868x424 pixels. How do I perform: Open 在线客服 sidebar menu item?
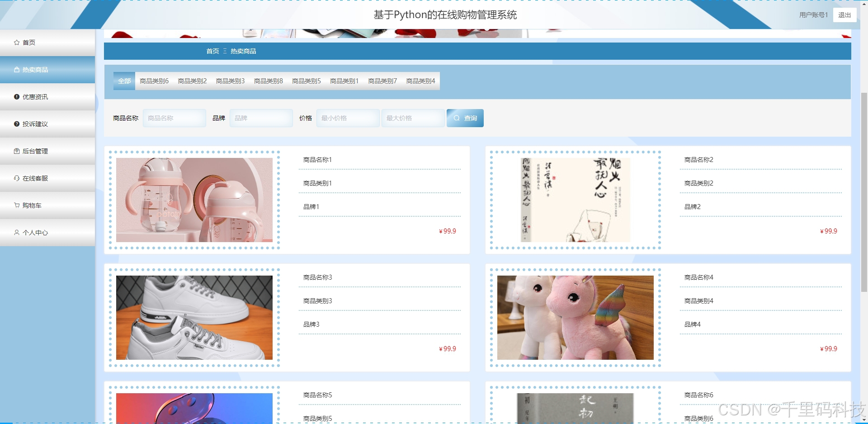[x=47, y=178]
